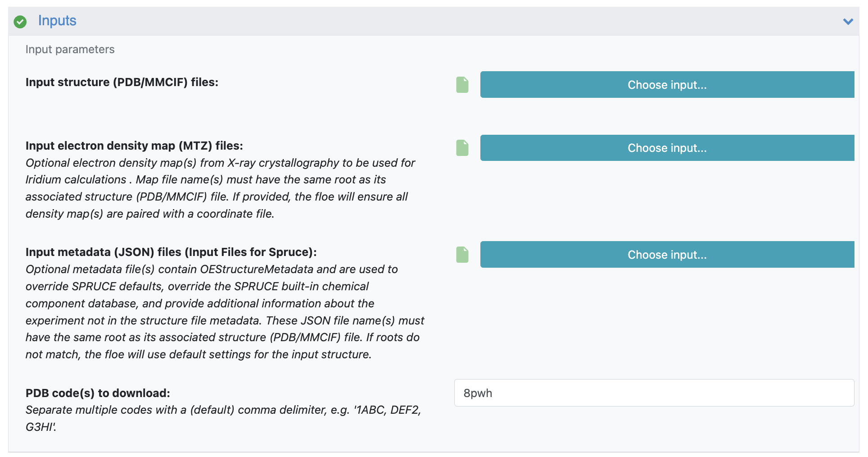Click the 'Input parameters' subheading
The image size is (868, 457).
click(x=70, y=50)
